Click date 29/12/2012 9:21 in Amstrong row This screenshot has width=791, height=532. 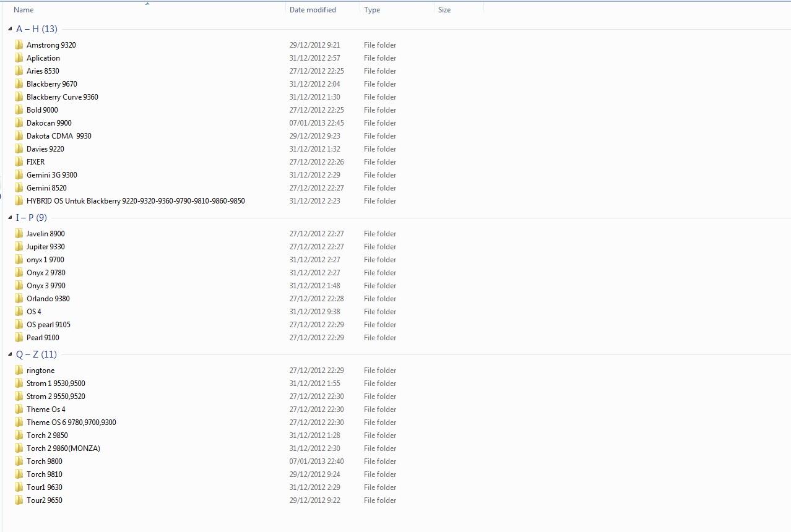pos(315,45)
